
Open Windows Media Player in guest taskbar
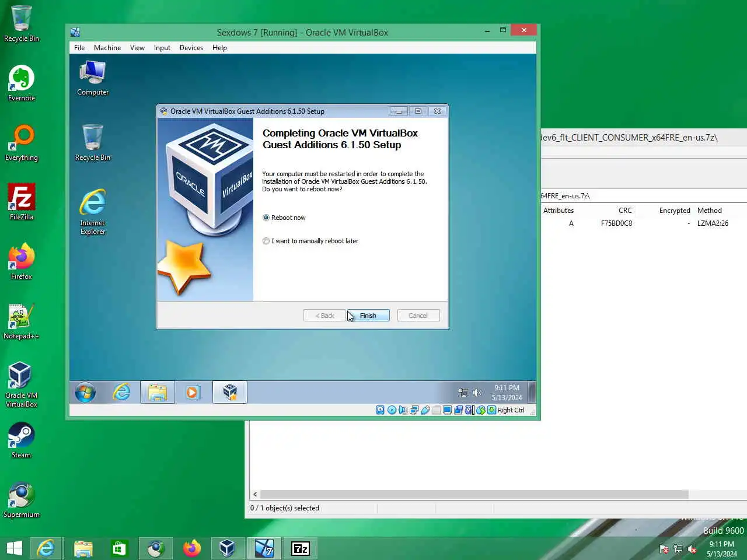(192, 393)
